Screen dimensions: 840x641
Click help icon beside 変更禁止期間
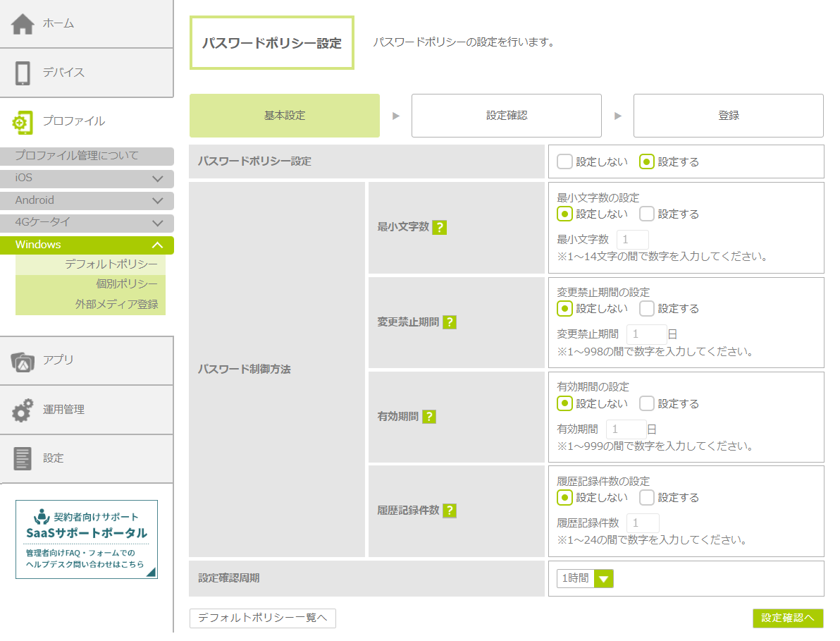[449, 322]
